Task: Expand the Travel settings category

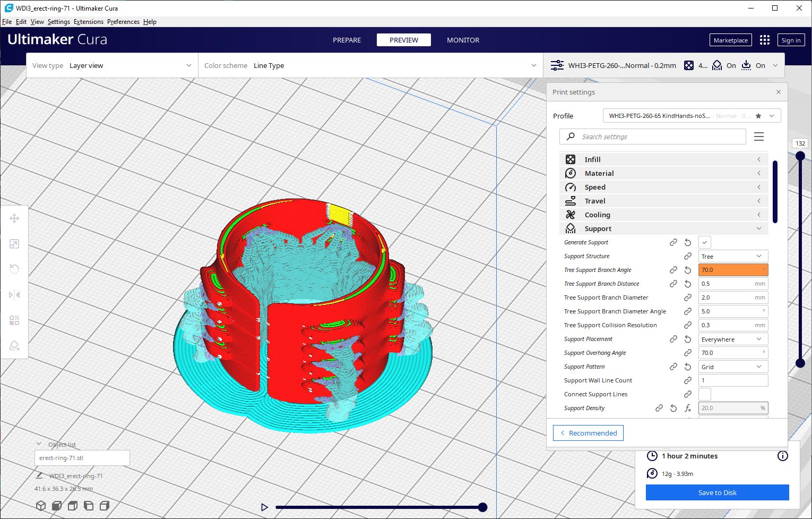Action: coord(663,201)
